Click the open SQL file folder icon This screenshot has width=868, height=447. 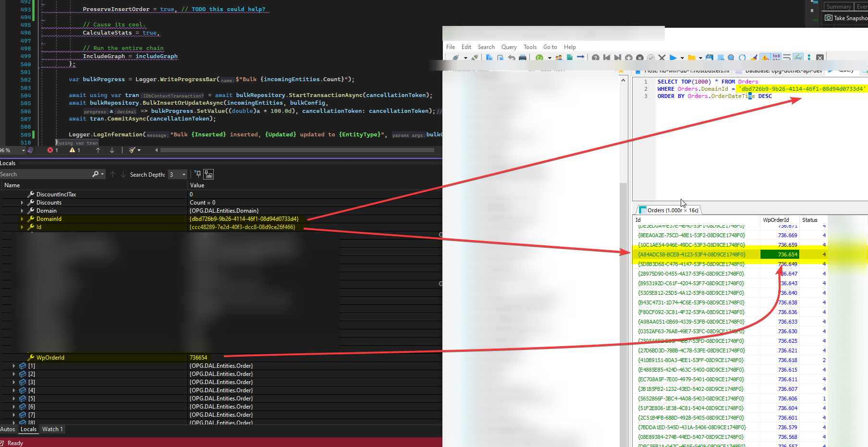(692, 58)
